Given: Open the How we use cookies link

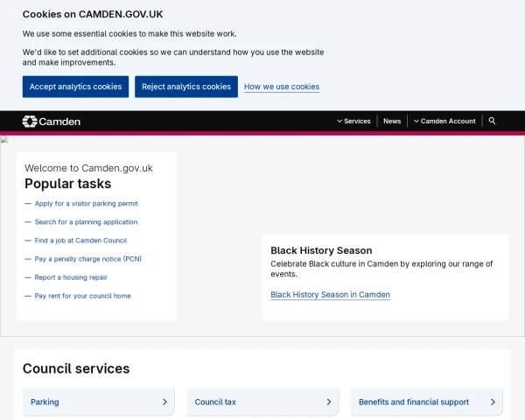Looking at the screenshot, I should (282, 87).
